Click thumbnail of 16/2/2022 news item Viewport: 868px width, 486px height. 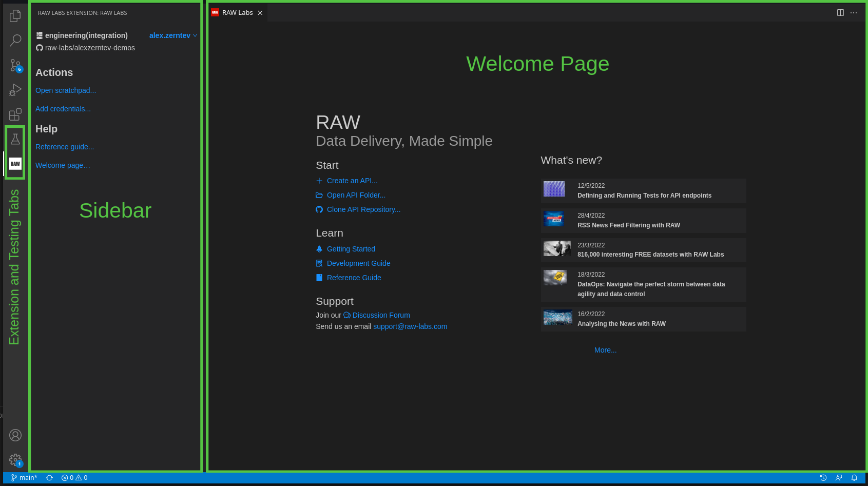click(x=558, y=317)
